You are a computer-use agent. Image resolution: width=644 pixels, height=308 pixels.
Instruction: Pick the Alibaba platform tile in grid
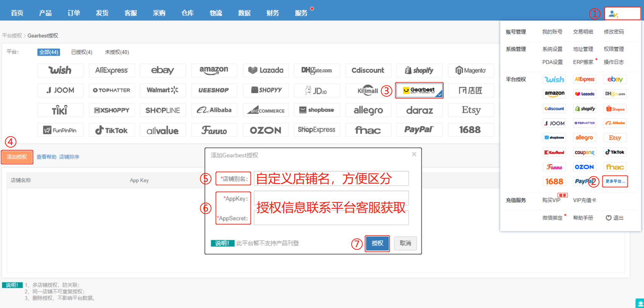point(214,110)
